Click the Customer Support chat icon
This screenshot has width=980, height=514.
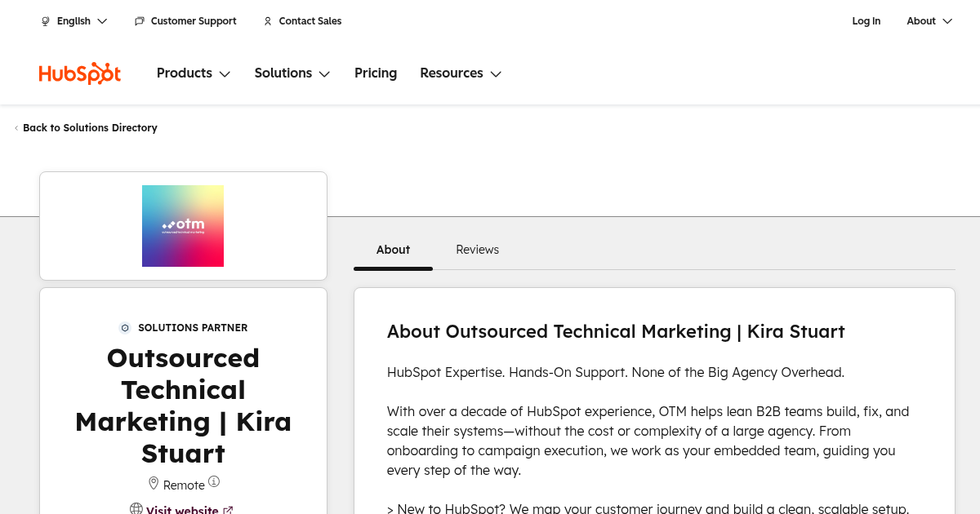pos(140,21)
